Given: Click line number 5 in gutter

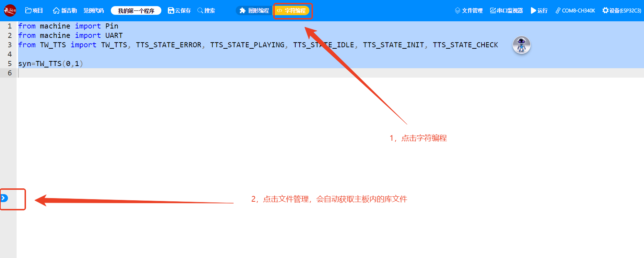Looking at the screenshot, I should 10,64.
